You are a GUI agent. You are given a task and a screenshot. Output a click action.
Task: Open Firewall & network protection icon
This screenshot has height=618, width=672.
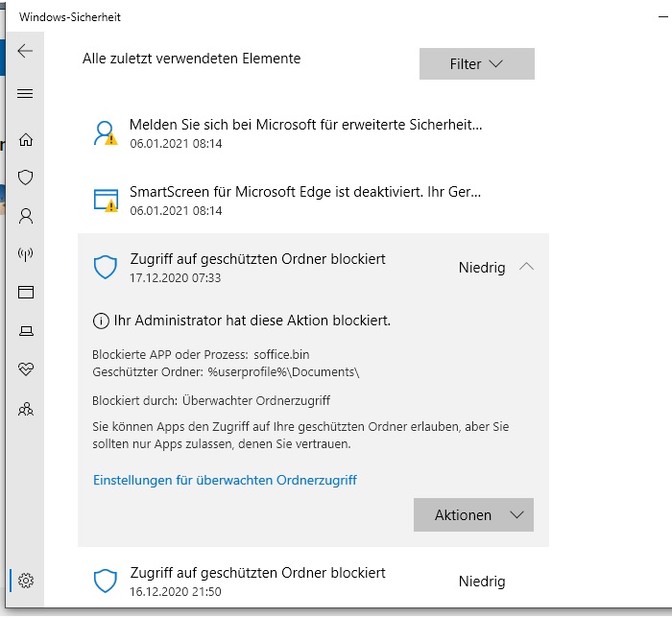coord(26,254)
